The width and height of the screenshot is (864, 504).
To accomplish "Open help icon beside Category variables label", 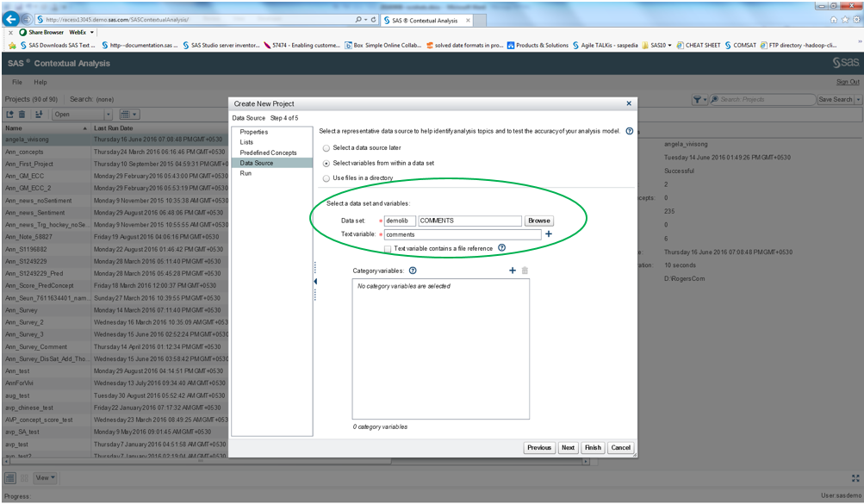I will click(x=413, y=271).
